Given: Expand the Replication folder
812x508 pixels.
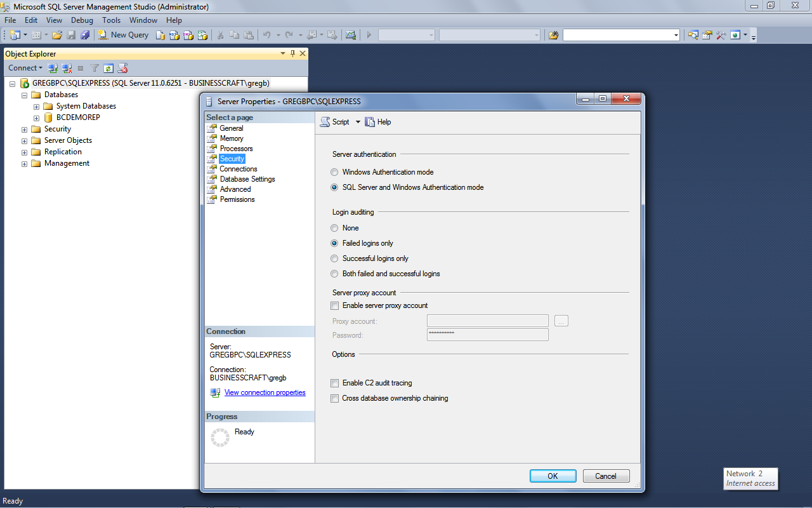Looking at the screenshot, I should 24,152.
